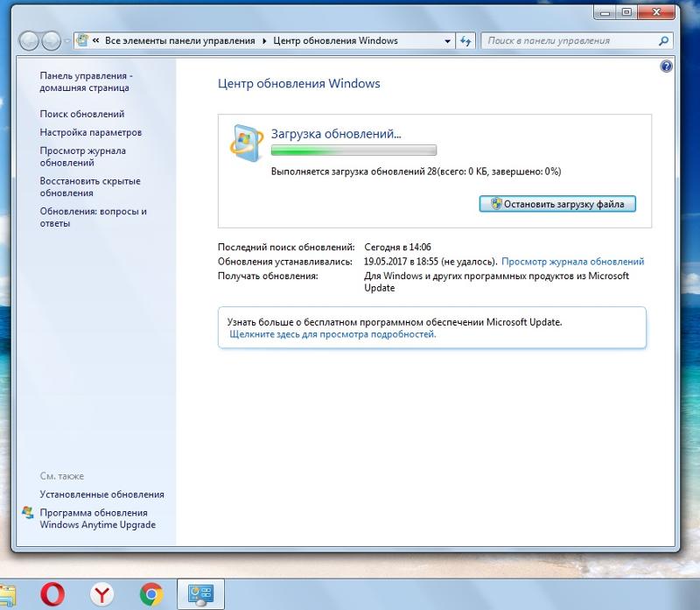Minimize the Windows Update window
The width and height of the screenshot is (700, 610).
pyautogui.click(x=605, y=12)
